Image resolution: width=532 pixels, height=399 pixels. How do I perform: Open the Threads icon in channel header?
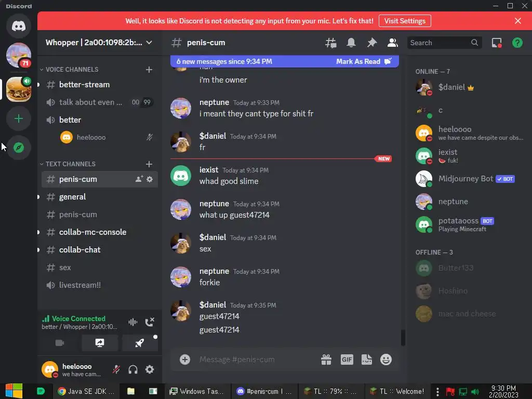[x=330, y=43]
